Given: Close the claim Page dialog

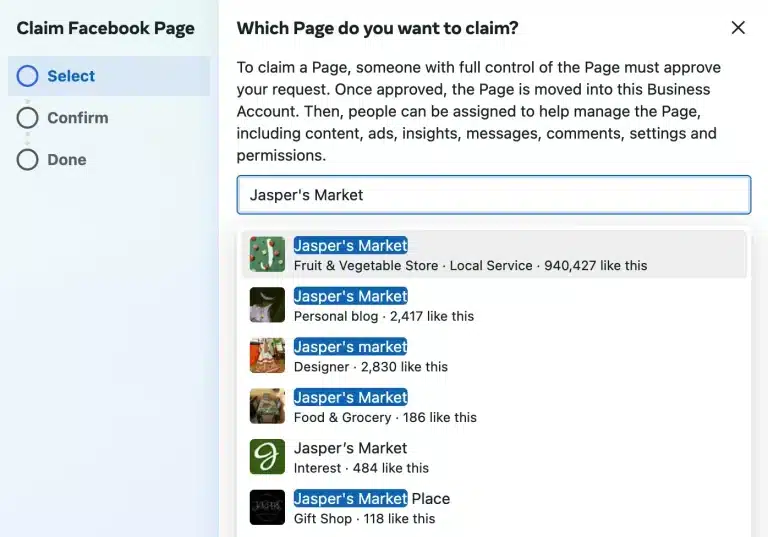Looking at the screenshot, I should pyautogui.click(x=738, y=28).
